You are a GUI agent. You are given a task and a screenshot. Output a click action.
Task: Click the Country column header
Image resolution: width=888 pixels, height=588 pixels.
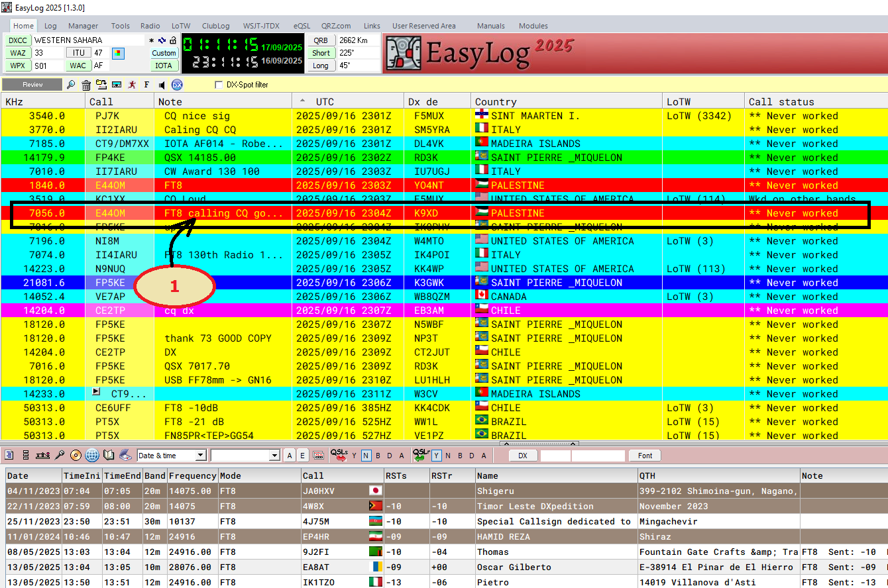click(567, 101)
